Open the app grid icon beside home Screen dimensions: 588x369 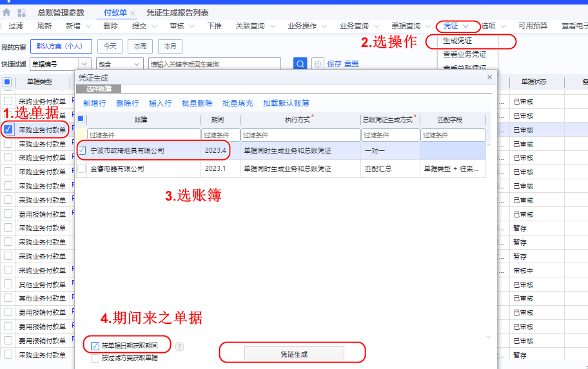21,13
